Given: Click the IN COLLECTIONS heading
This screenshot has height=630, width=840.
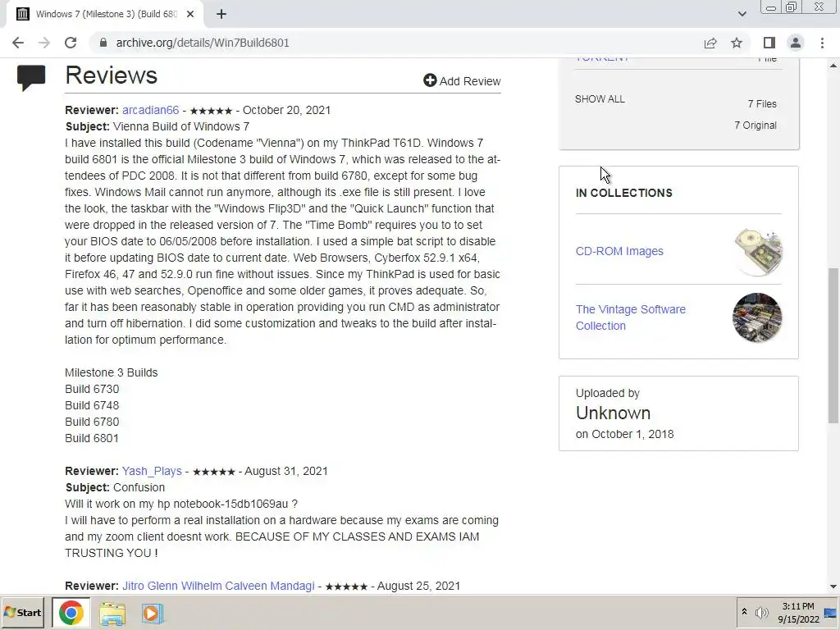Looking at the screenshot, I should [x=624, y=194].
